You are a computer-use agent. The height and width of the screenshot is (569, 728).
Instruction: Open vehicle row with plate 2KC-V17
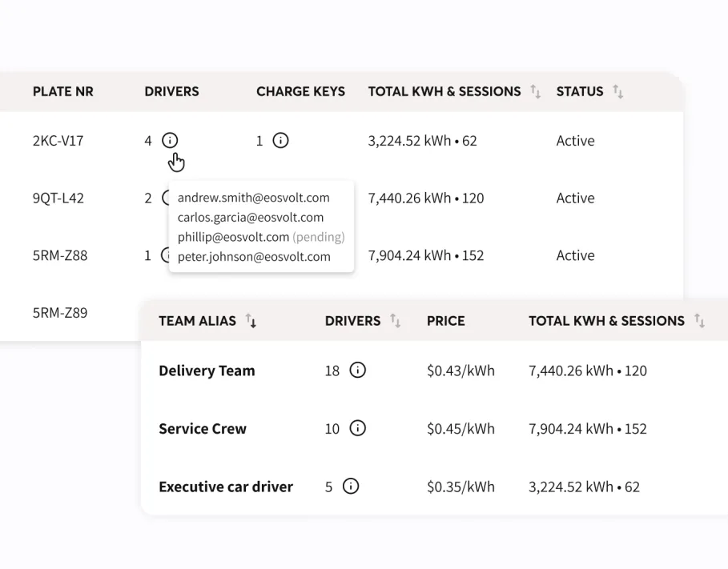coord(58,141)
